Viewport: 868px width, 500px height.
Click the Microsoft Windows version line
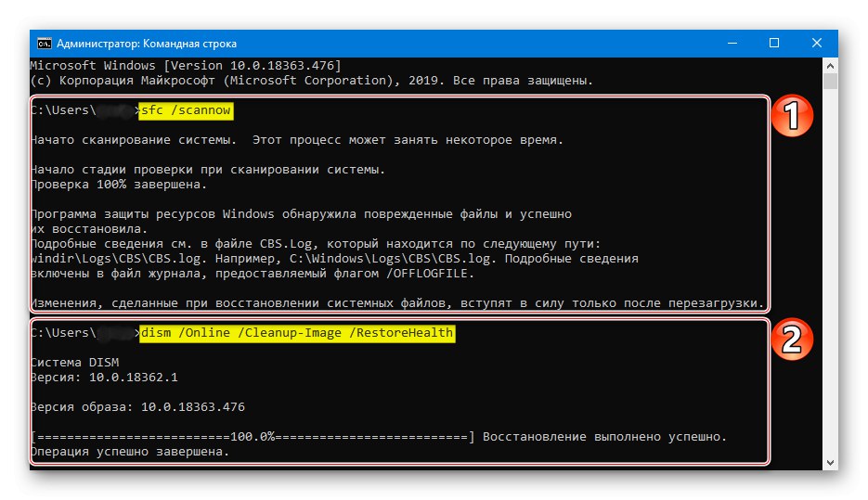(186, 66)
